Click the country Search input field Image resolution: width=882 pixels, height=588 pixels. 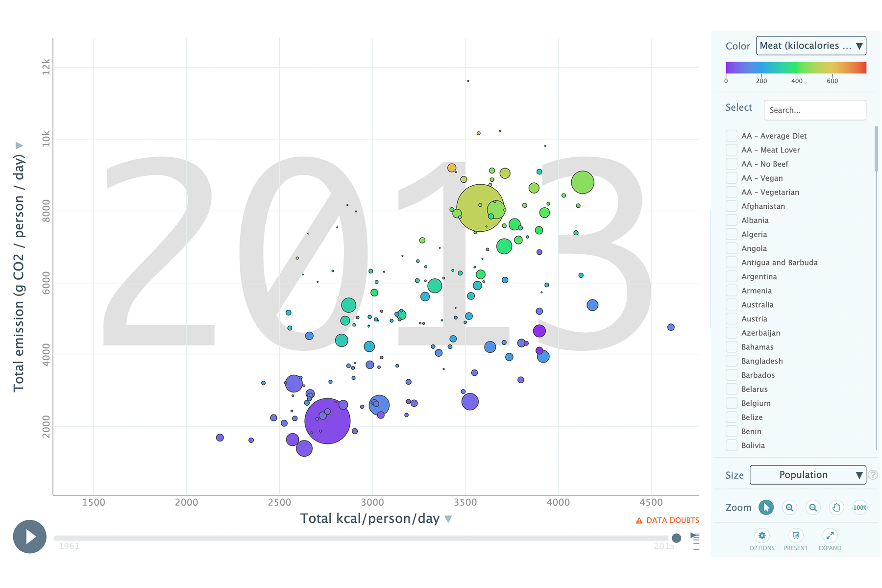pyautogui.click(x=814, y=110)
